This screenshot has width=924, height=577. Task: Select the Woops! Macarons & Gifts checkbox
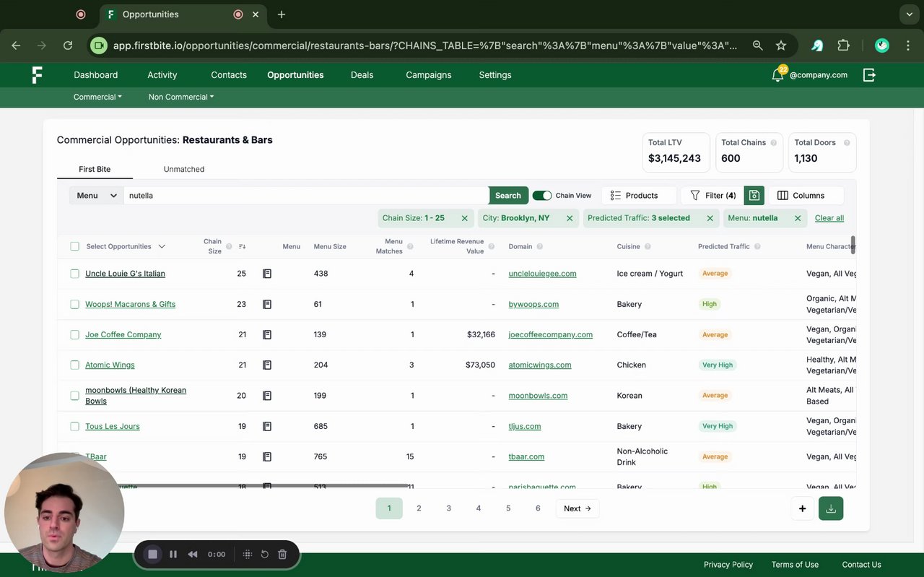(x=74, y=304)
